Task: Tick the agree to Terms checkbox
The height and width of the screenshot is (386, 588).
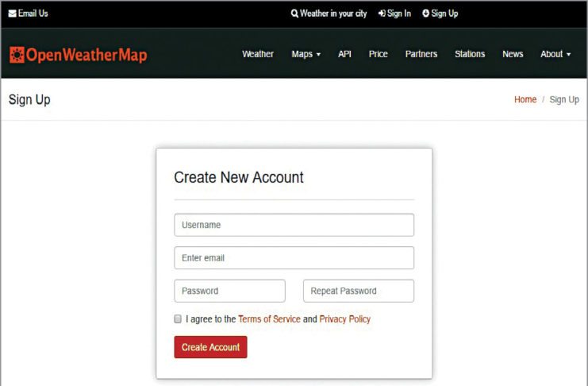Action: click(x=178, y=318)
